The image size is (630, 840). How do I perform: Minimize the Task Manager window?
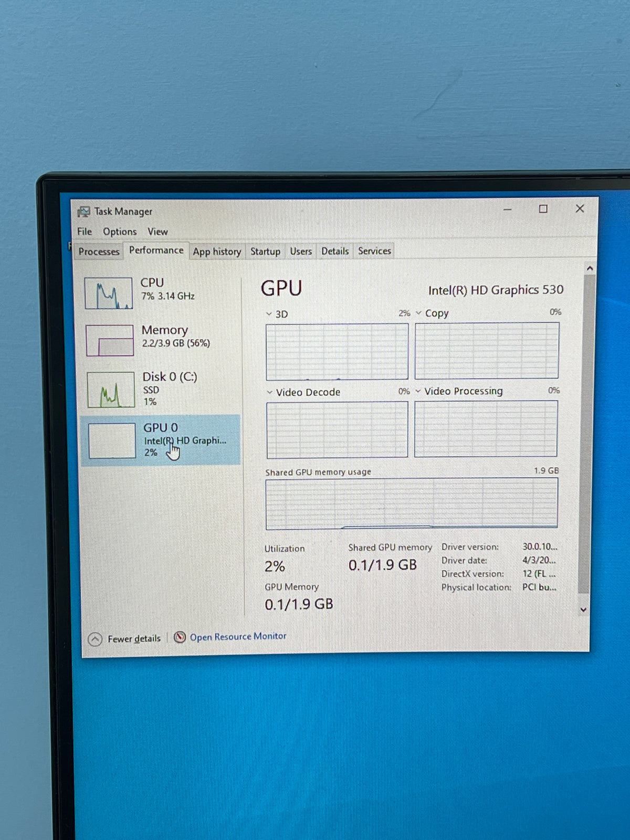(x=507, y=209)
